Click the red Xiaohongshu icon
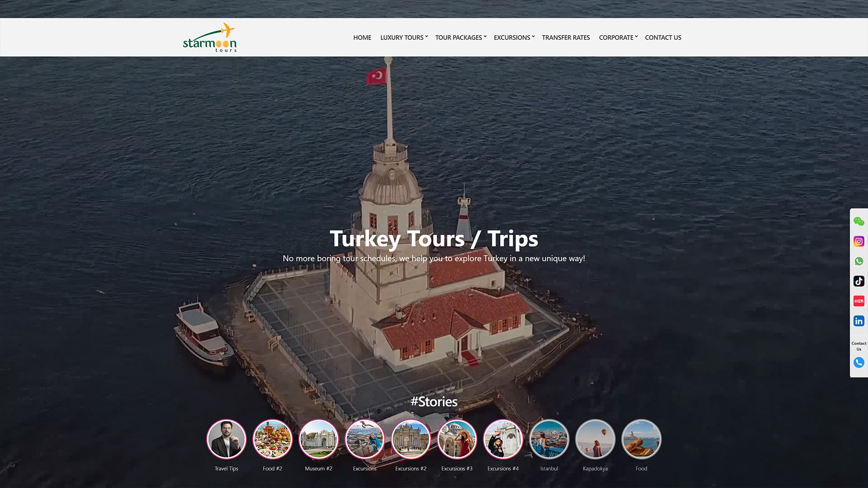Image resolution: width=868 pixels, height=488 pixels. tap(859, 301)
